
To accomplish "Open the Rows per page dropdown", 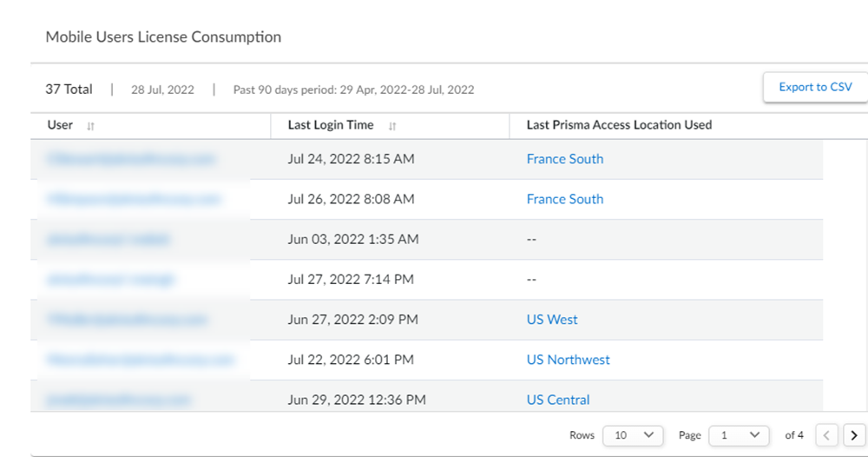I will tap(634, 435).
